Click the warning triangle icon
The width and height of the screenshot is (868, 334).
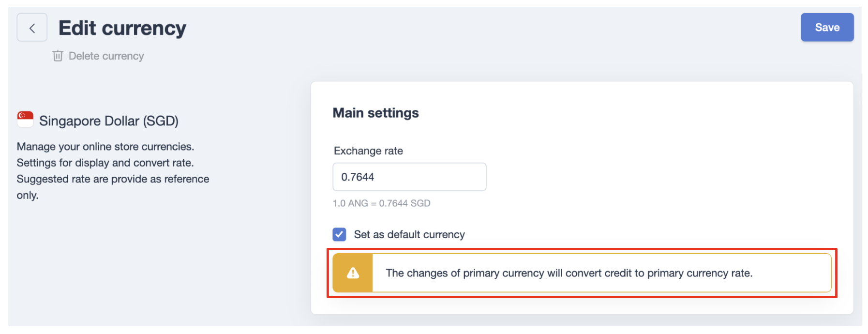click(x=353, y=273)
